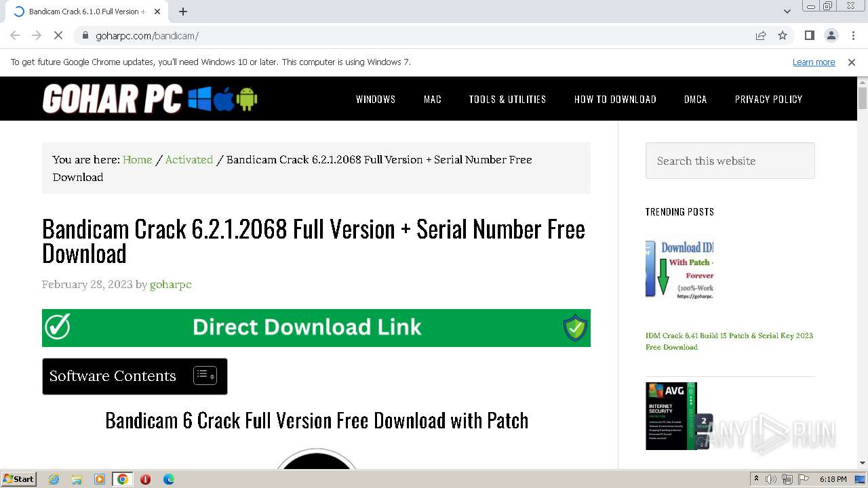Open the Action Center flag icon

click(803, 479)
